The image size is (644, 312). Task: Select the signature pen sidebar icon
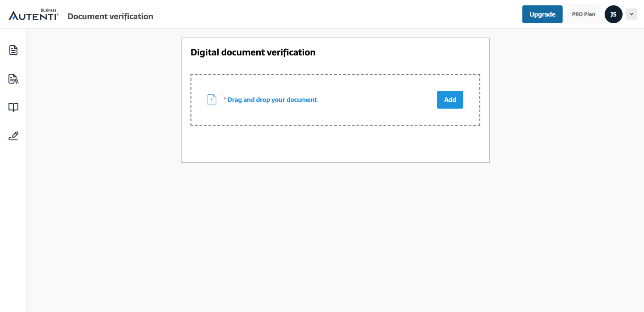pos(13,136)
